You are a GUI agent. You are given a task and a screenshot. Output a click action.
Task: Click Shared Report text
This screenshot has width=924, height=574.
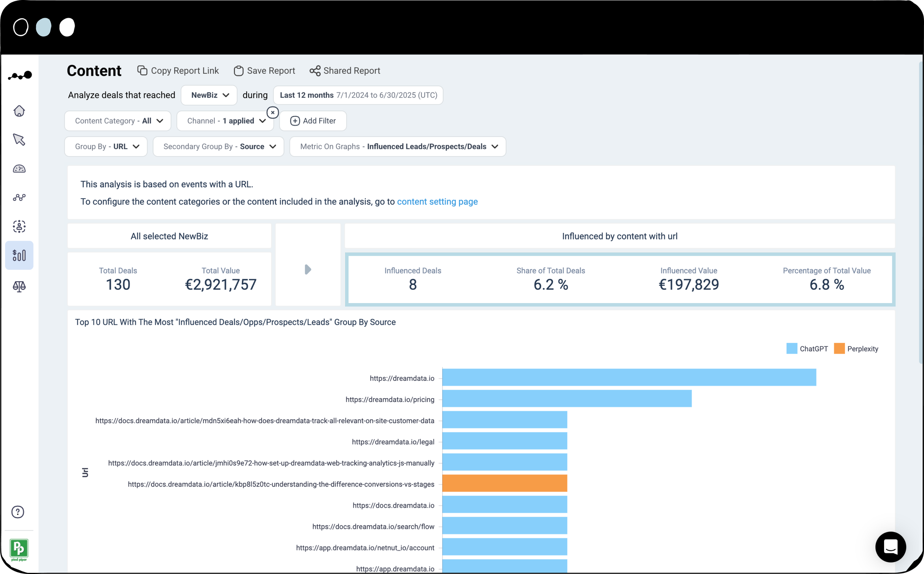pos(351,71)
